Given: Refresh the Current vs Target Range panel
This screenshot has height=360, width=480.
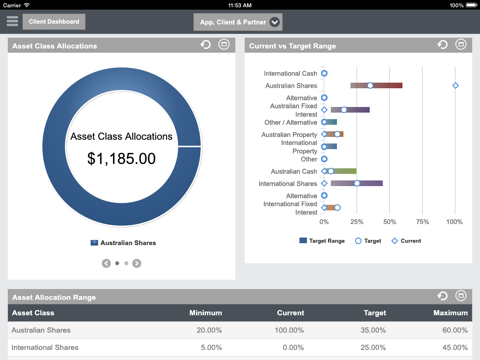Looking at the screenshot, I should (443, 44).
